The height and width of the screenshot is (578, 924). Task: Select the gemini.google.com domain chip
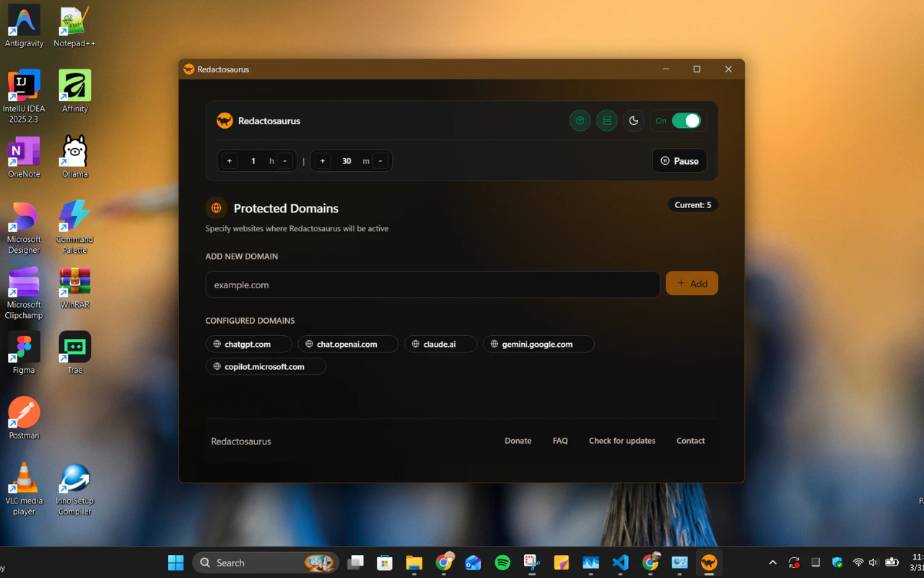539,344
